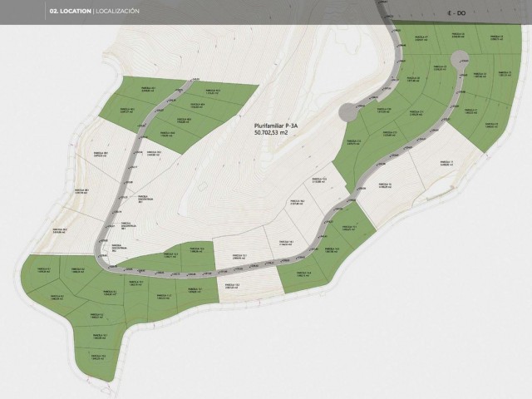The height and width of the screenshot is (399, 532).
Task: Select the "LOCALIZACIÓN" header subtitle
Action: pyautogui.click(x=117, y=12)
